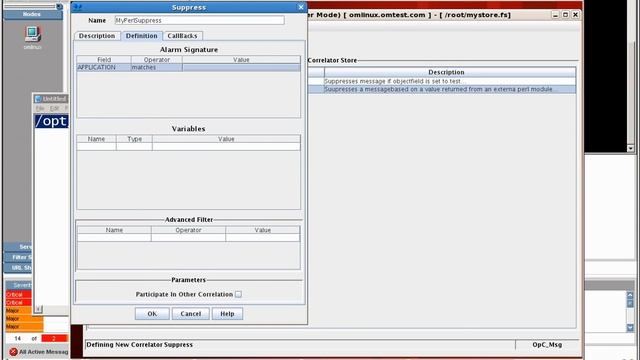Click the terminal scrollbar down arrow
The width and height of the screenshot is (640, 360).
pos(631,148)
